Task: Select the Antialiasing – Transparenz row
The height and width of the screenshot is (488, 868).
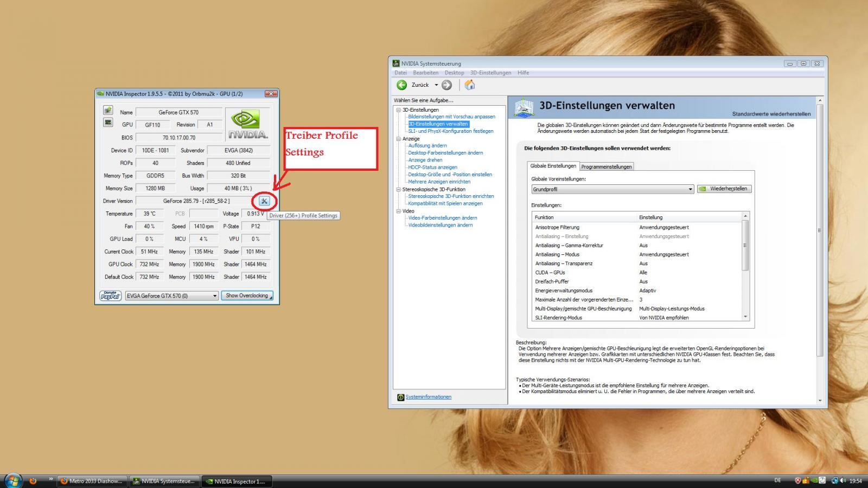Action: tap(637, 264)
